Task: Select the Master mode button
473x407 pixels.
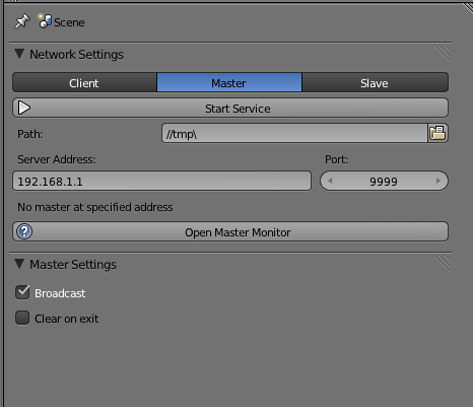Action: coord(229,82)
